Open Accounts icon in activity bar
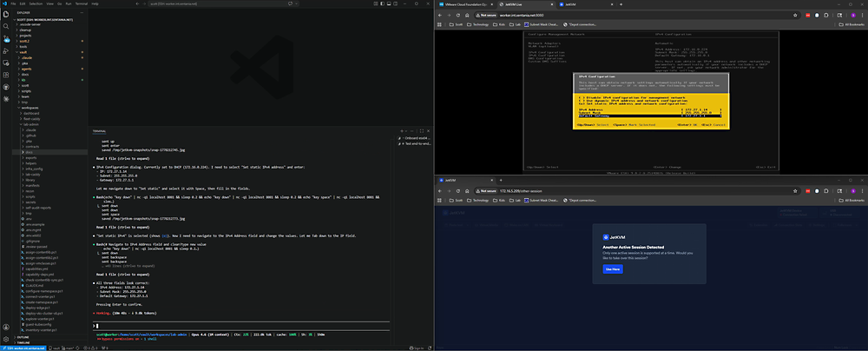The height and width of the screenshot is (351, 868). (x=6, y=328)
